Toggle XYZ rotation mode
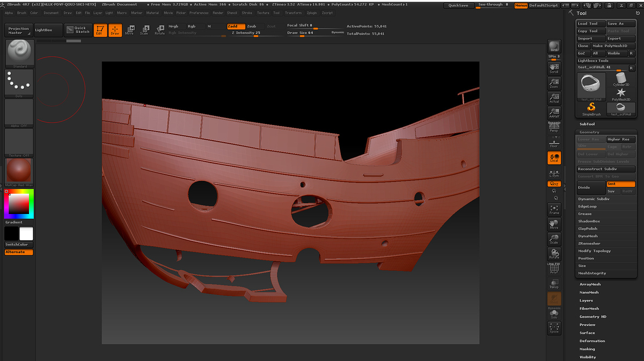This screenshot has width=644, height=361. pos(554,184)
